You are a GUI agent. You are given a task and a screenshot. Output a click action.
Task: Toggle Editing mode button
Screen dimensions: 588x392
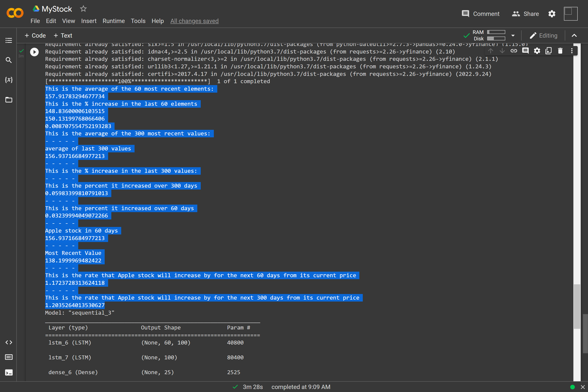pyautogui.click(x=544, y=35)
